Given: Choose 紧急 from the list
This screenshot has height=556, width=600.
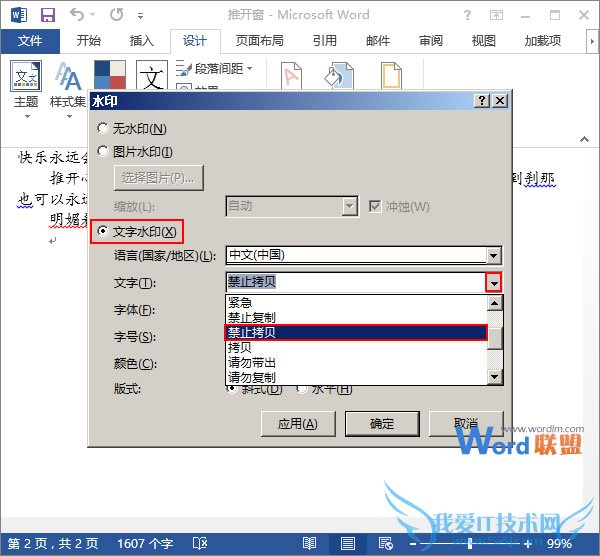Looking at the screenshot, I should coord(356,303).
